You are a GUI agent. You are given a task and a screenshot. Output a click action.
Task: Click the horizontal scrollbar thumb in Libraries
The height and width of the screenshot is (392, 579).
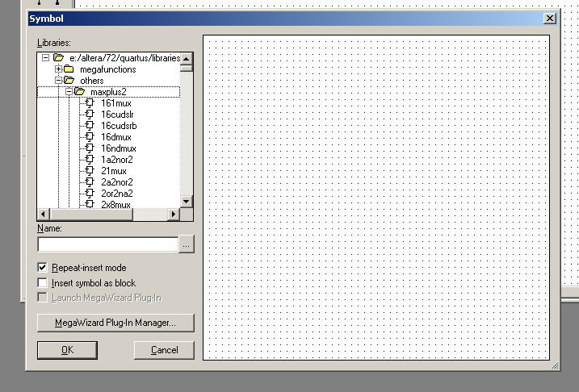pos(91,214)
